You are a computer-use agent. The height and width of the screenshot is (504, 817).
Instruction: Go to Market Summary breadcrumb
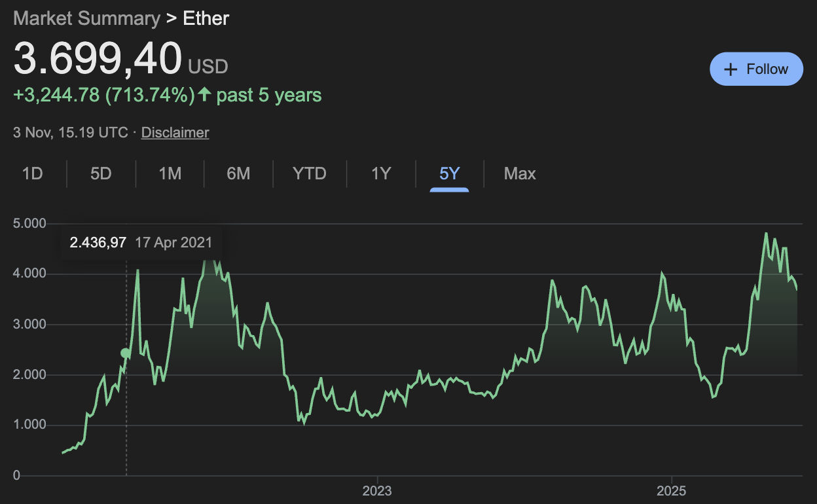(x=86, y=18)
